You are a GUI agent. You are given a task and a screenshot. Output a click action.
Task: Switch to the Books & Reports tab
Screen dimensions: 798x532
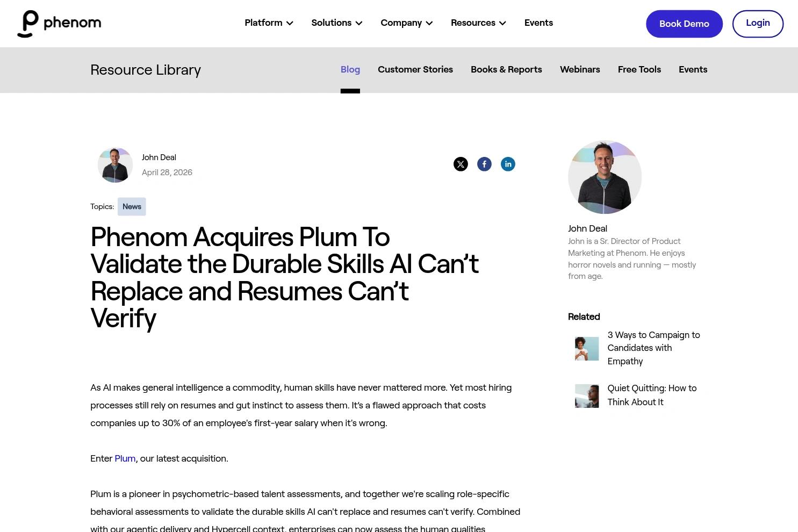point(506,70)
